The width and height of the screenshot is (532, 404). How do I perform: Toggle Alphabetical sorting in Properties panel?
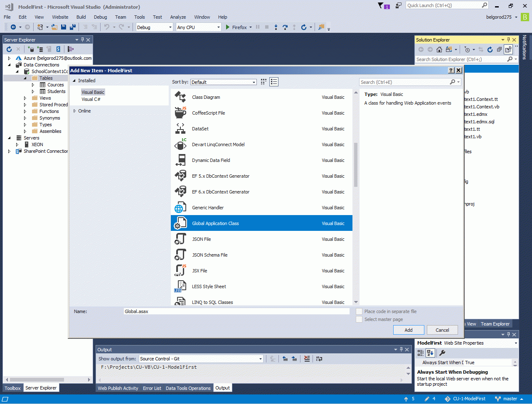(430, 353)
